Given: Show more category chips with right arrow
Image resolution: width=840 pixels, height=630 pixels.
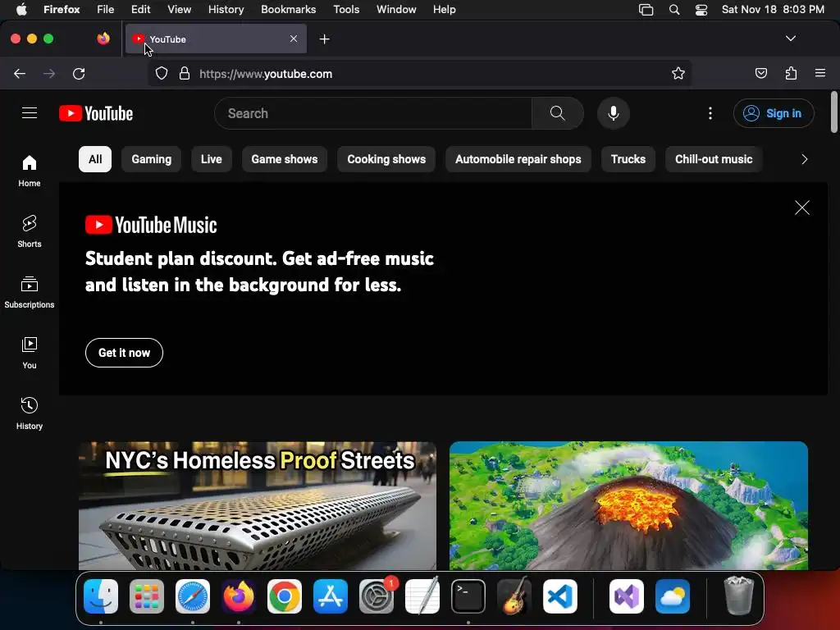Looking at the screenshot, I should [804, 159].
